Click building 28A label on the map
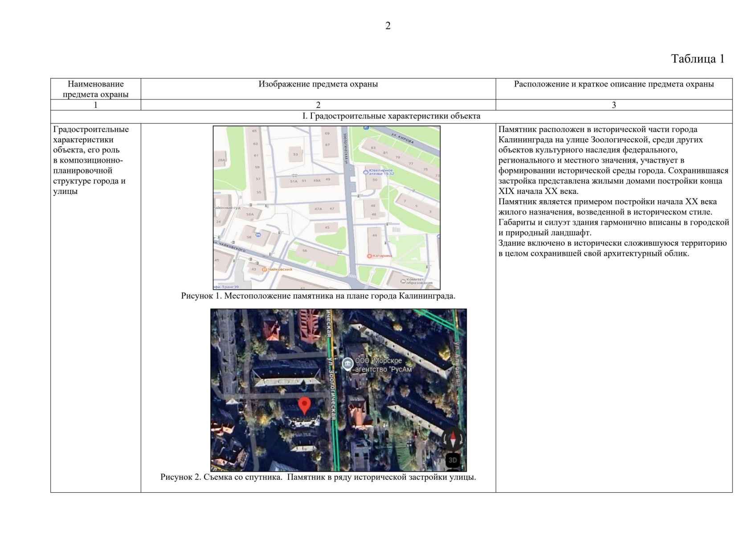The height and width of the screenshot is (535, 756). click(221, 160)
